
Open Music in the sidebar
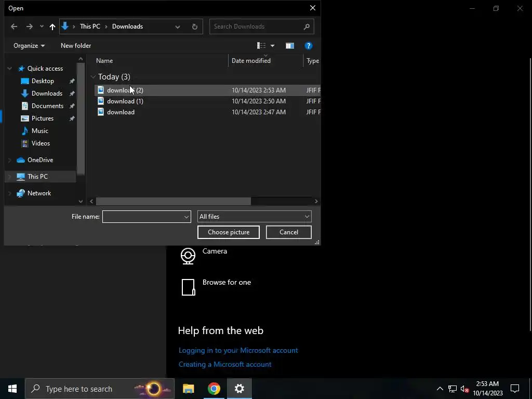click(x=39, y=130)
